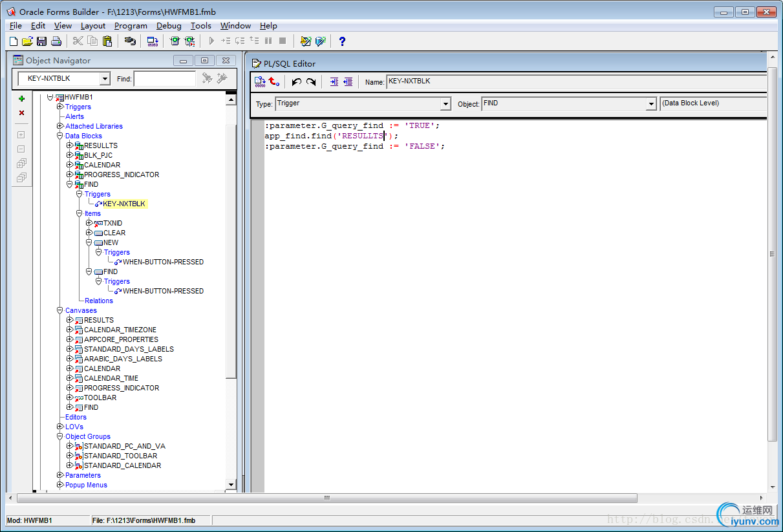Expand the STANDARD_TOOLBAR object group
The height and width of the screenshot is (532, 783).
tap(70, 456)
